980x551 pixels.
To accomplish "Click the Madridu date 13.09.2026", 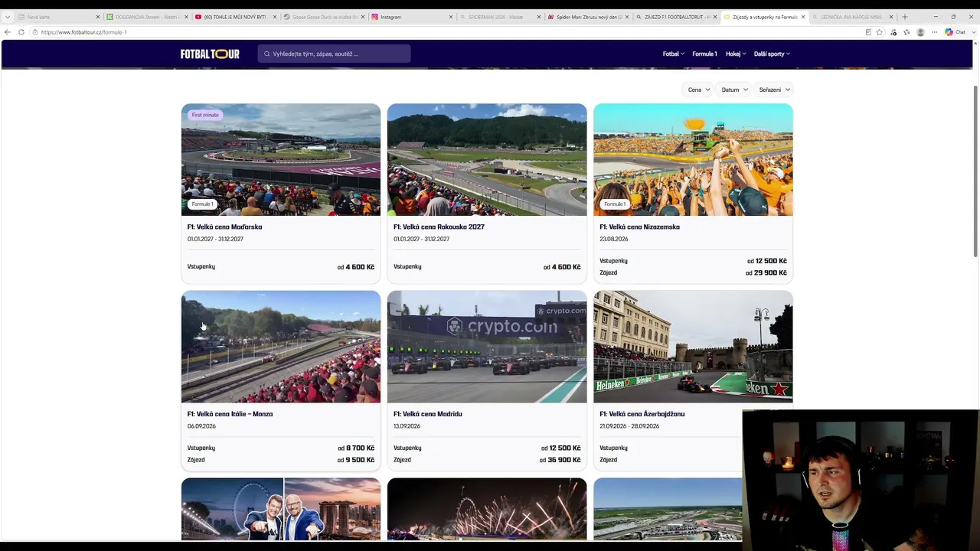I will pyautogui.click(x=407, y=426).
